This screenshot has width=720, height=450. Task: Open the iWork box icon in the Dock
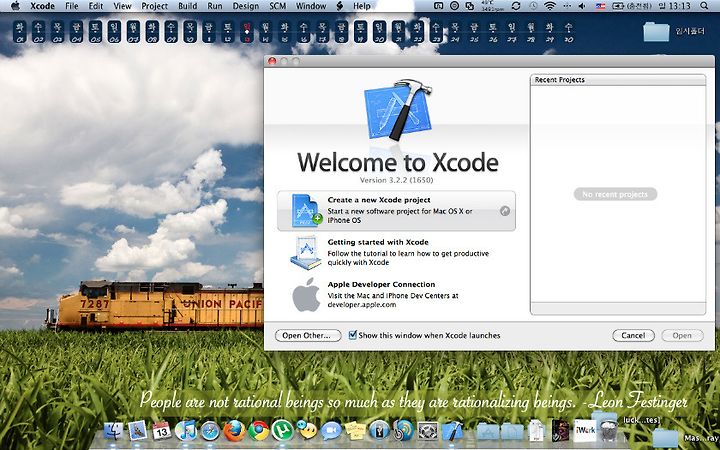[585, 430]
